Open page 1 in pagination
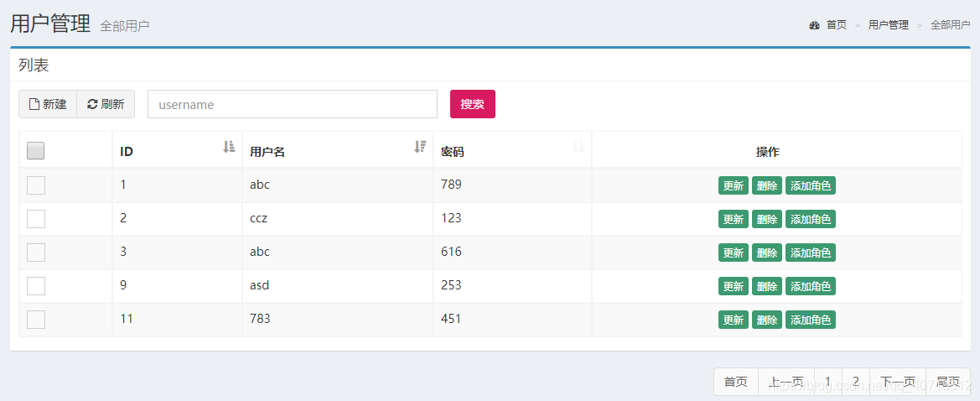 [828, 382]
